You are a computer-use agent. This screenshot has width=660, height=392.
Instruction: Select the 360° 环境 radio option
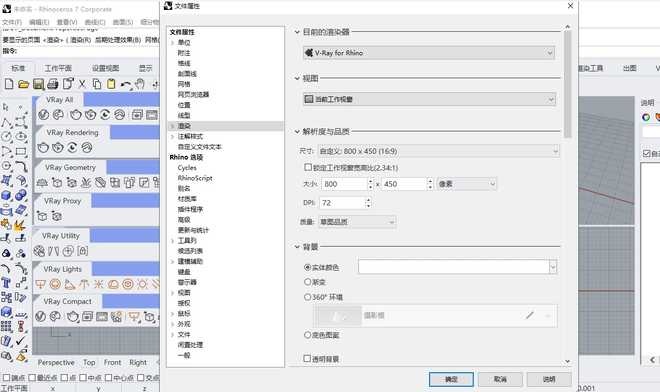[307, 297]
